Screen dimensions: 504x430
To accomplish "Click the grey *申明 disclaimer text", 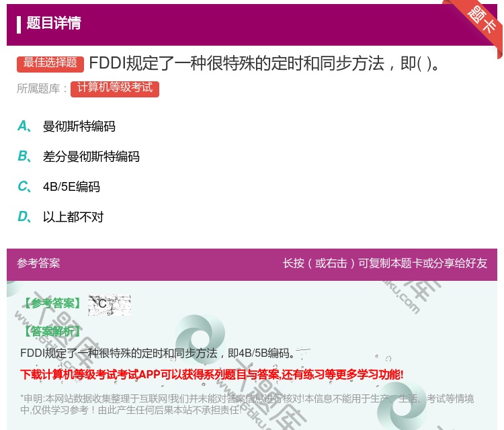I will 247,404.
